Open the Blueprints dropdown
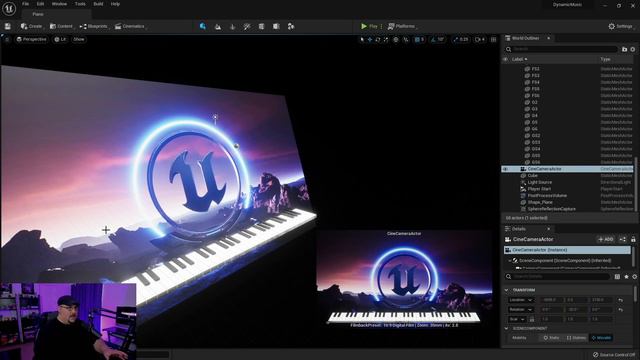Image resolution: width=640 pixels, height=360 pixels. click(94, 27)
